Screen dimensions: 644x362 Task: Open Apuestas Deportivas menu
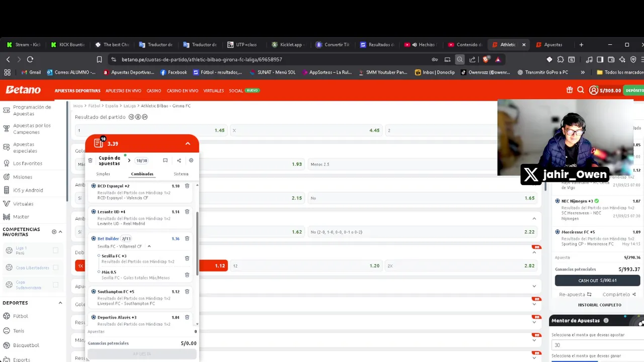click(x=77, y=91)
